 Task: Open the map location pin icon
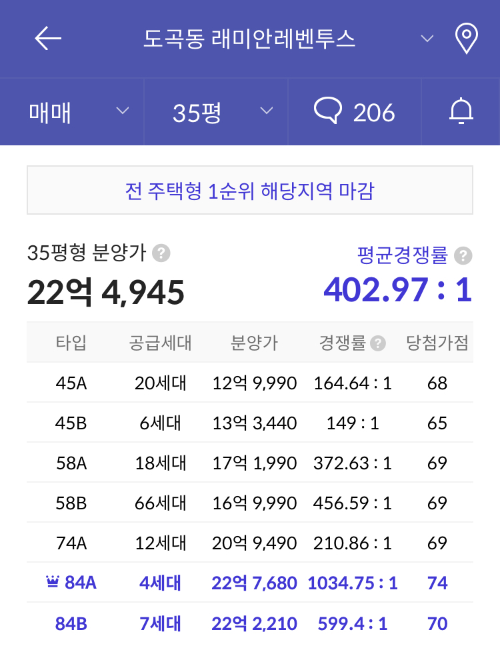466,39
